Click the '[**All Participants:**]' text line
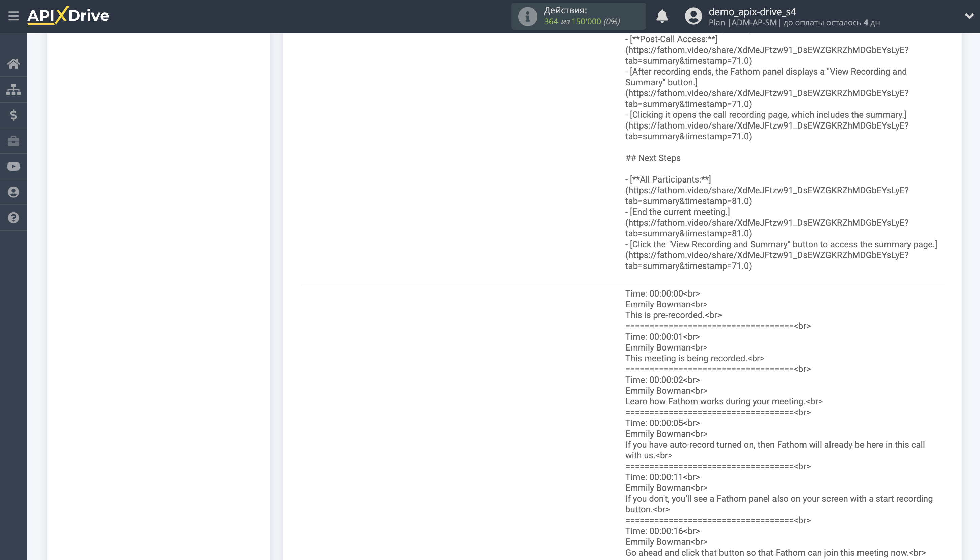This screenshot has height=560, width=980. (x=668, y=179)
